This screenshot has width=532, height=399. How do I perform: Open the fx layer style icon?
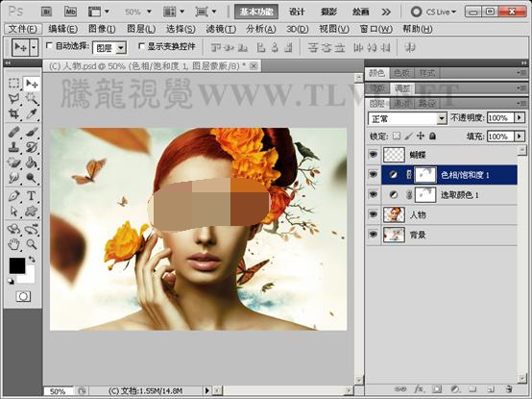[x=419, y=388]
